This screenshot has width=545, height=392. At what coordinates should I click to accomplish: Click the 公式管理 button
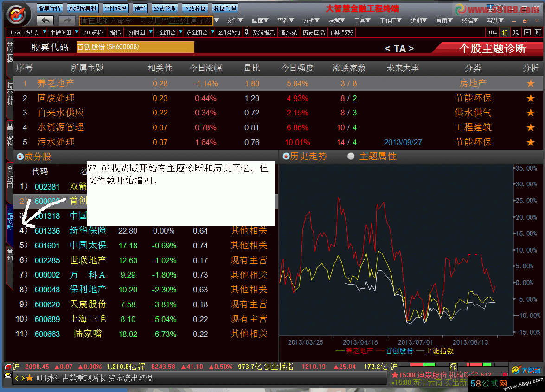(165, 8)
